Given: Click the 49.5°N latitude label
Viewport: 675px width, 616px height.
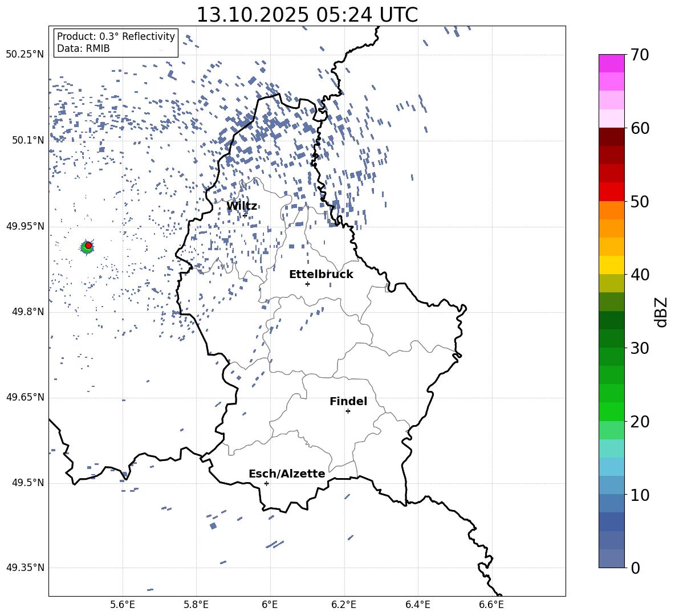Looking at the screenshot, I should click(28, 483).
